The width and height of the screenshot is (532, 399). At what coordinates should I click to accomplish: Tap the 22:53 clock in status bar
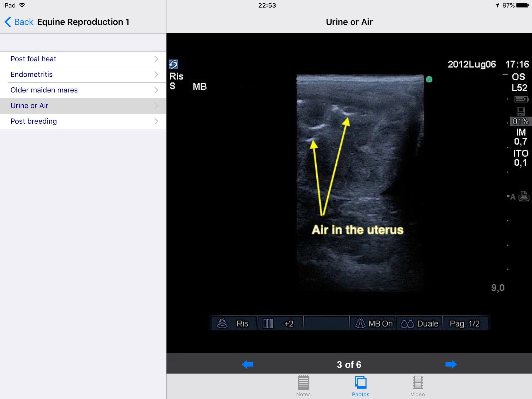click(267, 5)
